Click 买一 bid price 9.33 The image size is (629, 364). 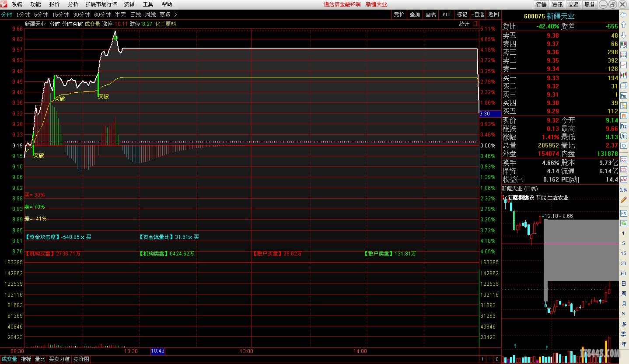click(x=552, y=78)
